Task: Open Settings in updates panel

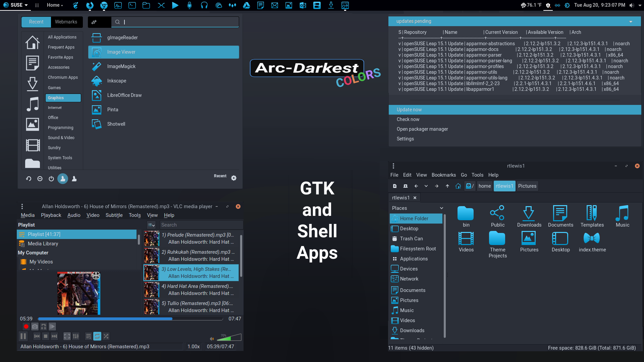Action: pyautogui.click(x=515, y=139)
